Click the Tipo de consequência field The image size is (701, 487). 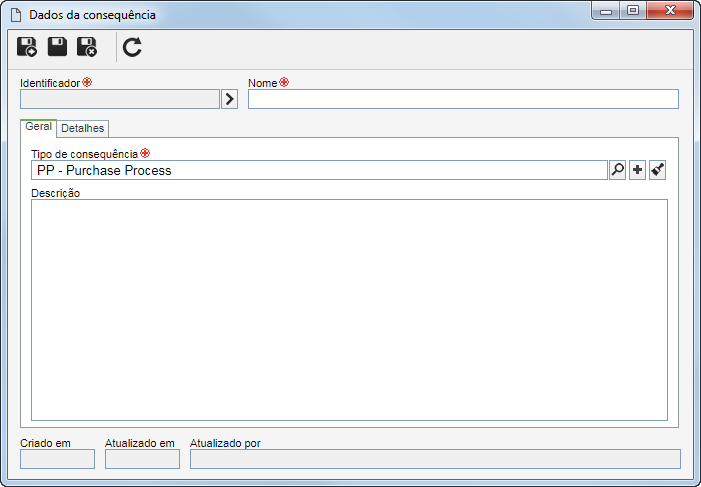point(319,170)
